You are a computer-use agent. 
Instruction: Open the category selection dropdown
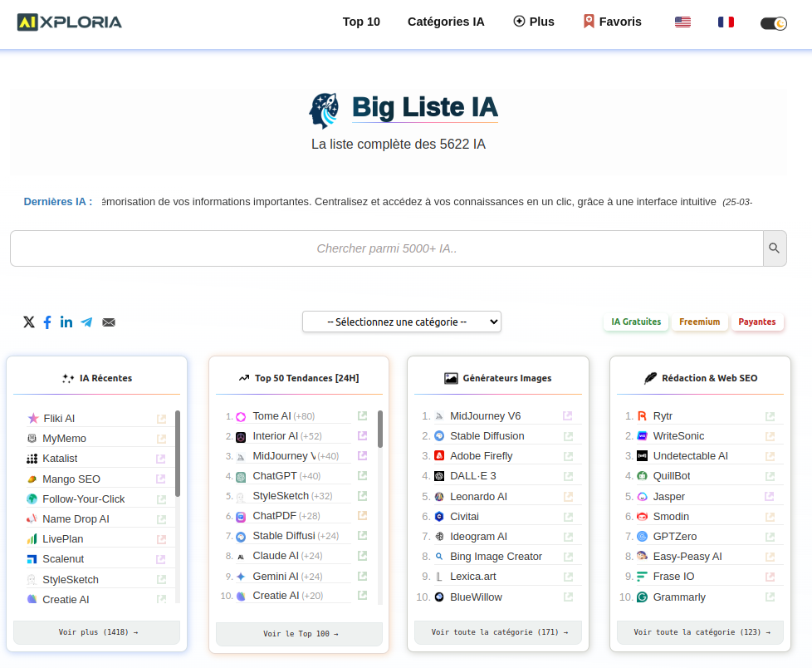[x=401, y=322]
